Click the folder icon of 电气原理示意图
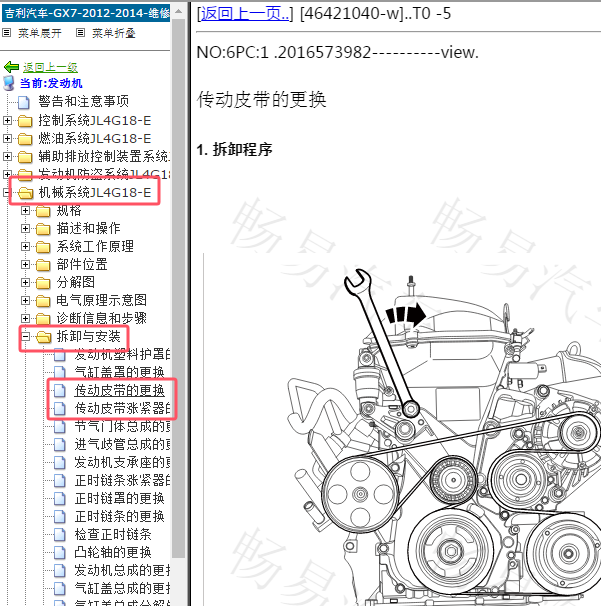The image size is (601, 606). point(43,301)
